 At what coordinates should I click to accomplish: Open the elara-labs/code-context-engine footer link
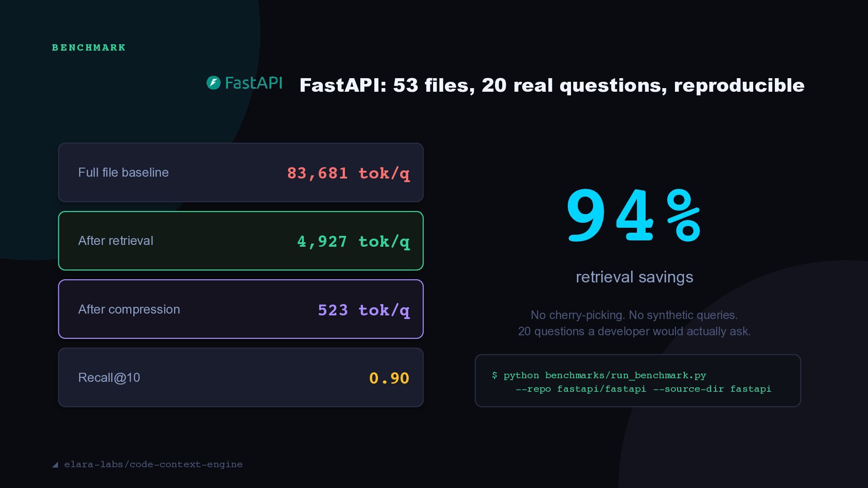coord(153,465)
